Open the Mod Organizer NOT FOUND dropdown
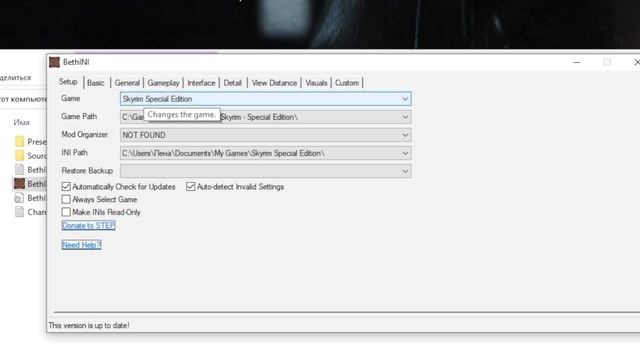Image resolution: width=640 pixels, height=360 pixels. 265,135
